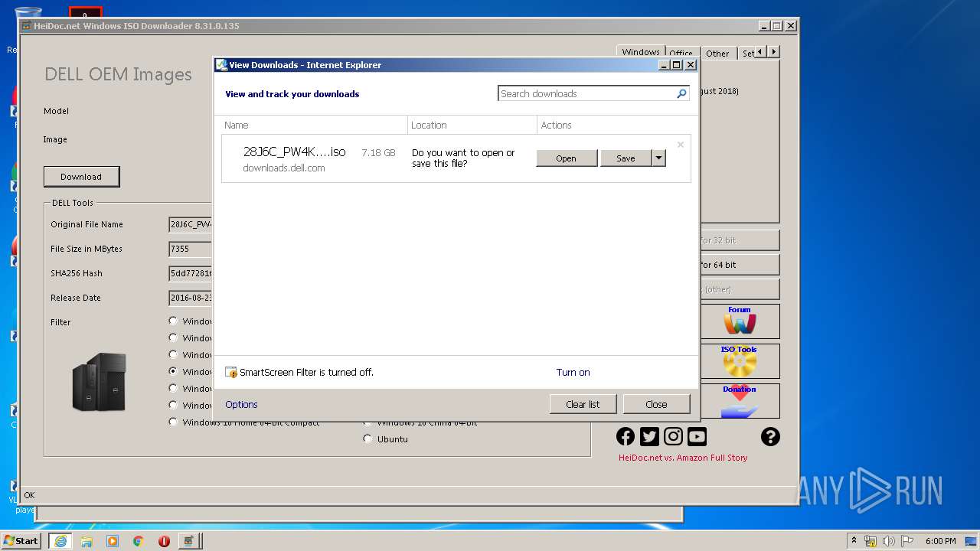Screen dimensions: 980x551
Task: Click the Original File Name field
Action: [x=190, y=224]
